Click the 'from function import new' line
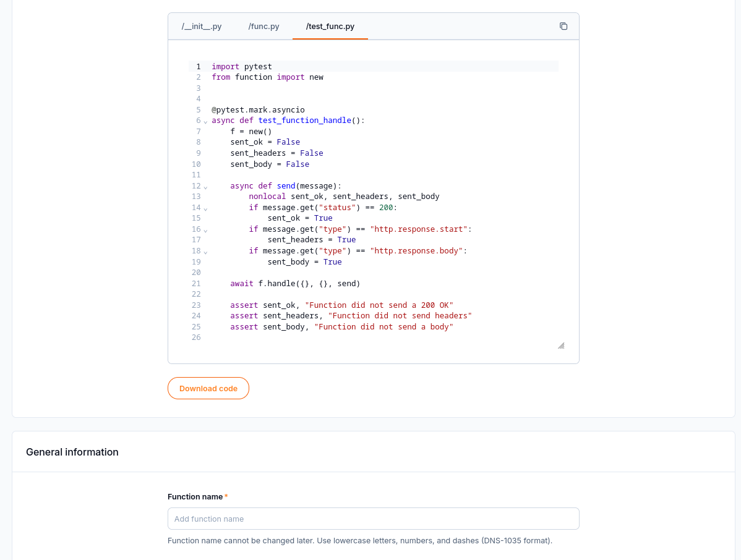The width and height of the screenshot is (741, 560). coord(267,77)
